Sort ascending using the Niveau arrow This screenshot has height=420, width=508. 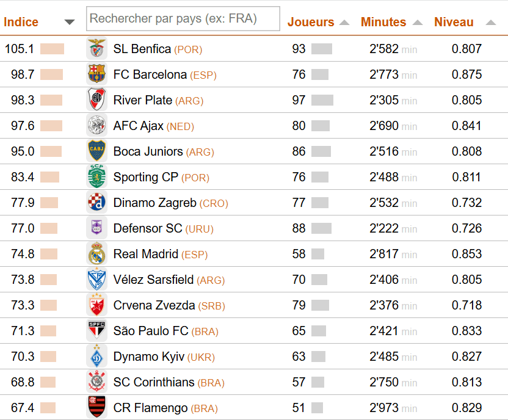(491, 23)
